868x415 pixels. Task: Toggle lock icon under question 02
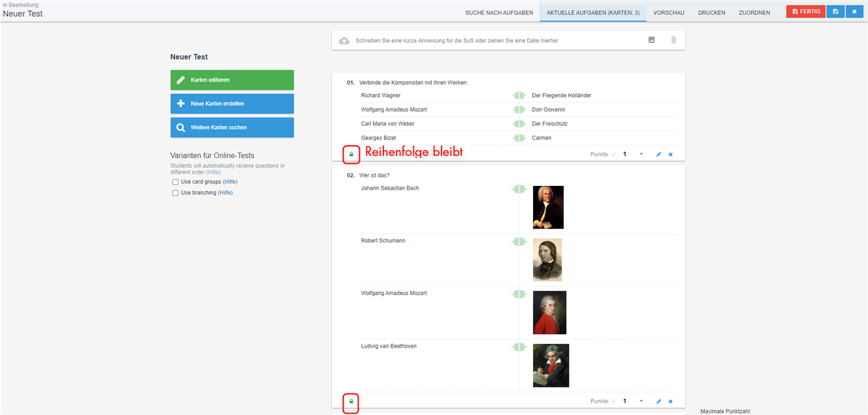(351, 401)
